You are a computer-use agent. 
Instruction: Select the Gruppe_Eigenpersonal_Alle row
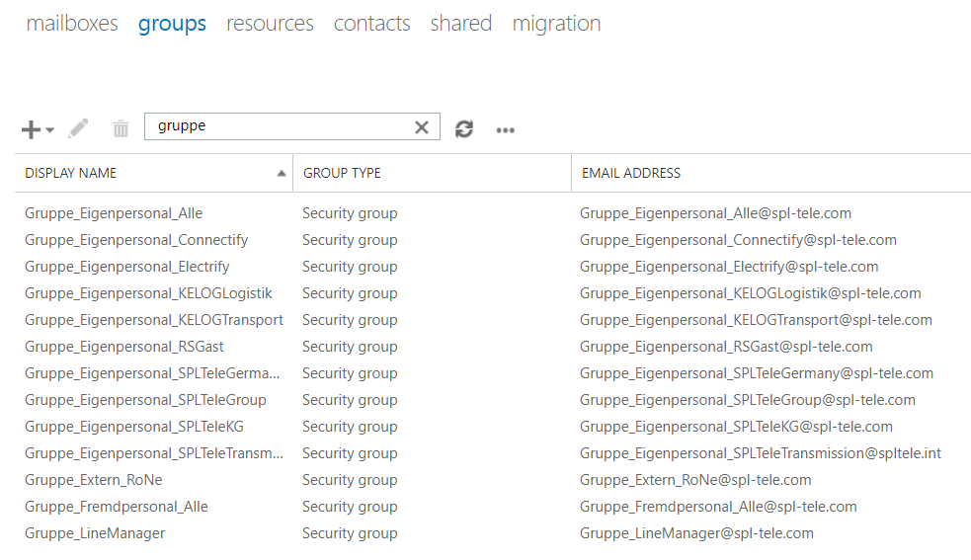493,213
